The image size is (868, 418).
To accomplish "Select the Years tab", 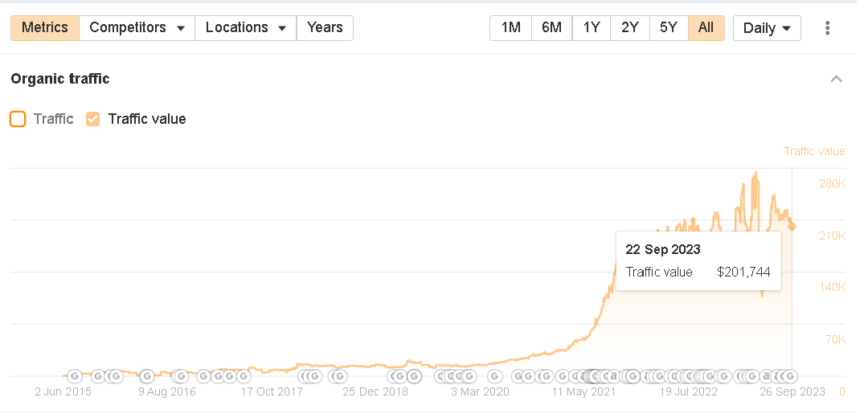I will click(325, 28).
